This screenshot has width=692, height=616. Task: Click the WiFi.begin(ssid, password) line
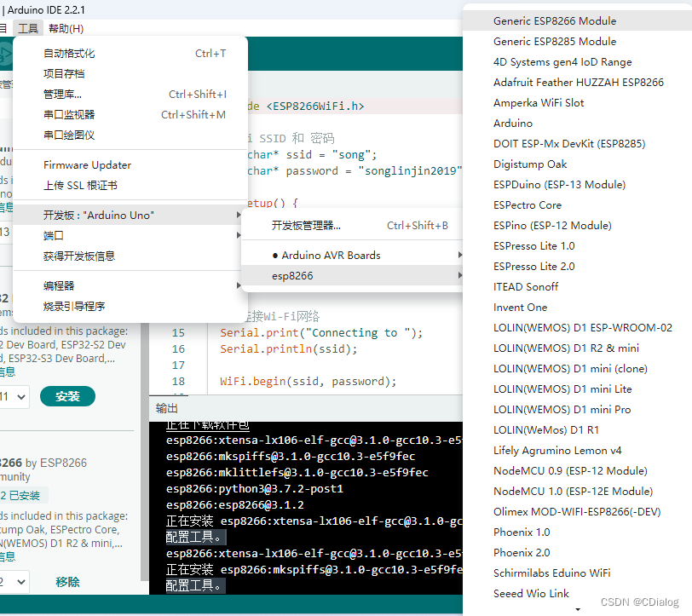coord(308,381)
